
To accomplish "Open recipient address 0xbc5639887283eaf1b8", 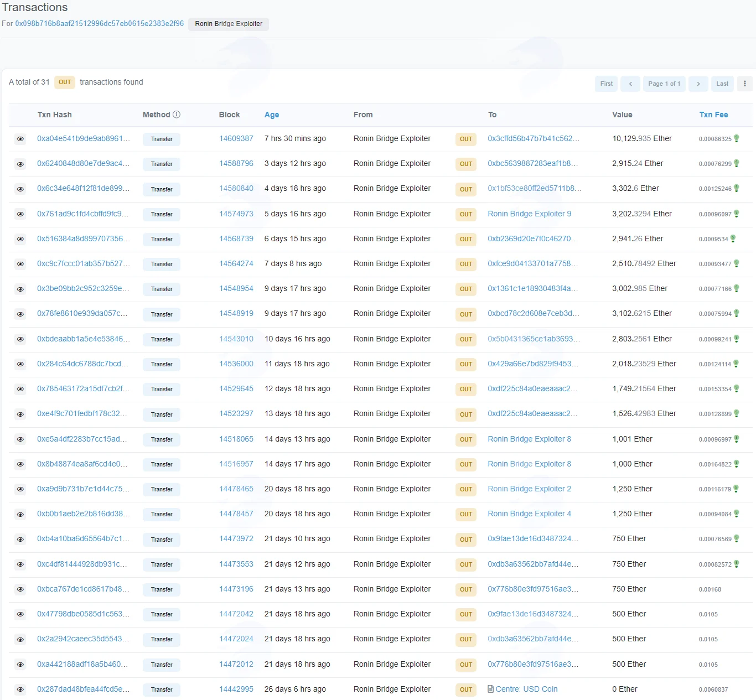I will (x=533, y=163).
